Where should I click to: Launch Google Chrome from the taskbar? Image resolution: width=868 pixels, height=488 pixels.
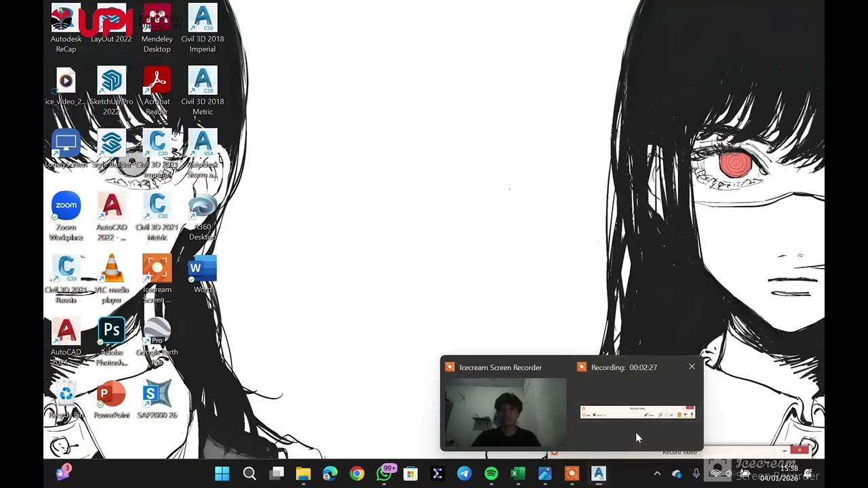pos(357,474)
